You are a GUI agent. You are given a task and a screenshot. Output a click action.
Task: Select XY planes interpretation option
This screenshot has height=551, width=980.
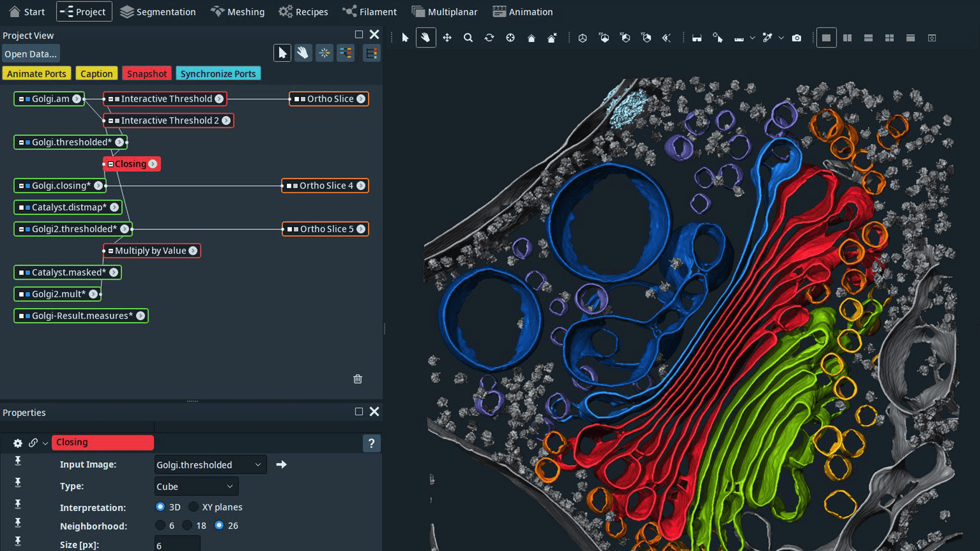(194, 507)
